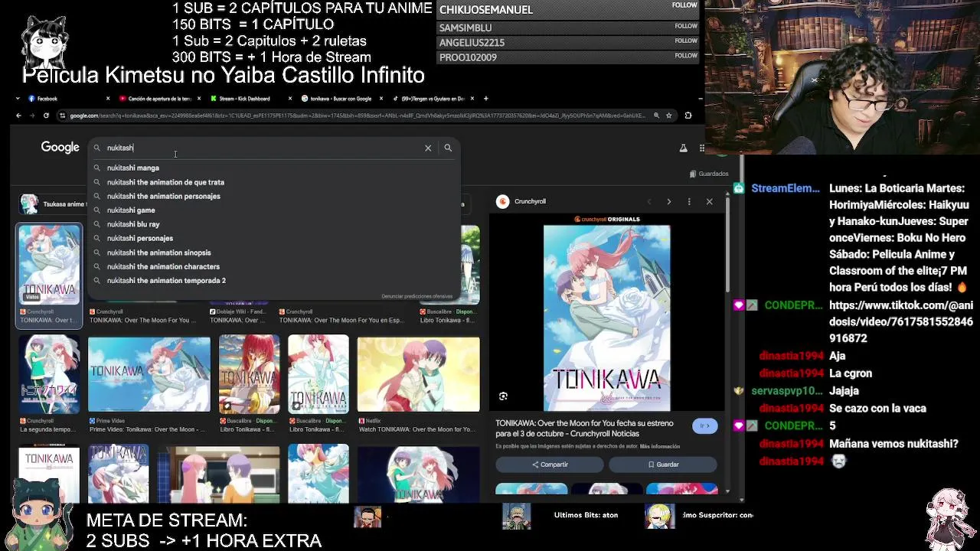980x551 pixels.
Task: Reload the page with the refresh icon
Action: 46,116
